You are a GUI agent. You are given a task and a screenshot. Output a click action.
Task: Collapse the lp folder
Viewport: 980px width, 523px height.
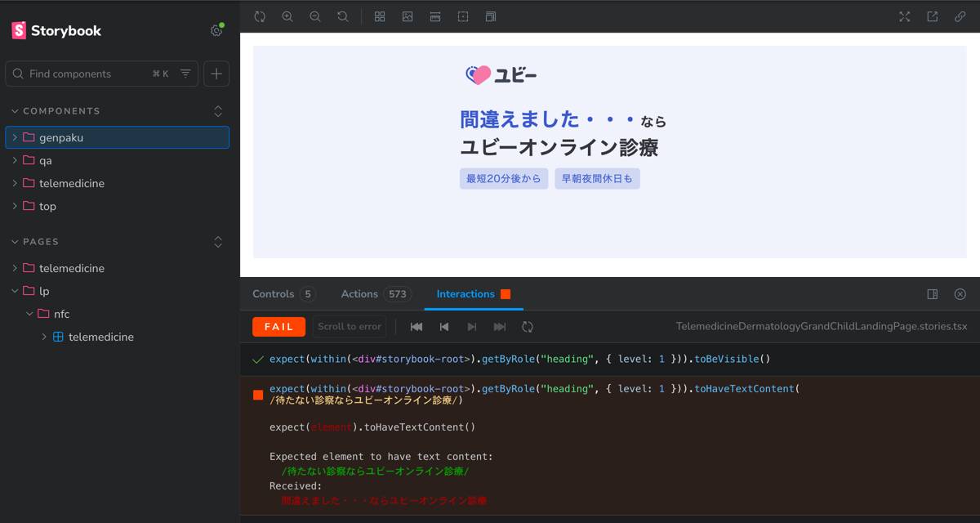pos(118,291)
